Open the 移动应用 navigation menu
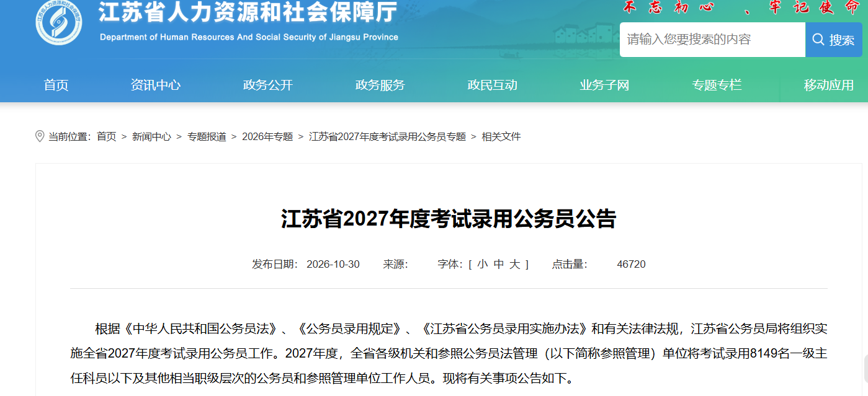 point(830,86)
